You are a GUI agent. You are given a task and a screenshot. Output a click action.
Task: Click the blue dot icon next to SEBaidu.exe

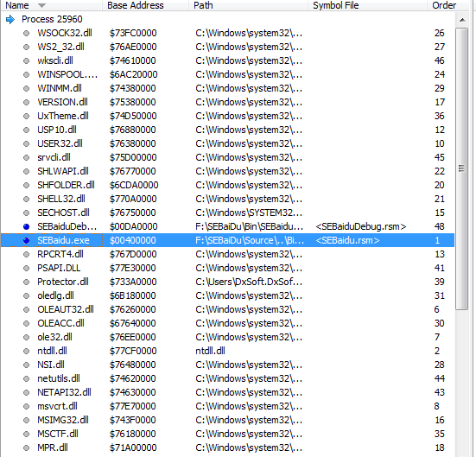[x=27, y=240]
